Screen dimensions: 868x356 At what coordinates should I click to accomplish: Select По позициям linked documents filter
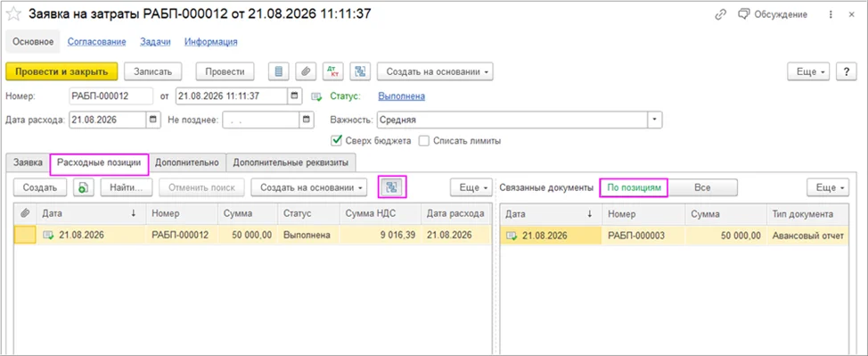click(x=634, y=187)
